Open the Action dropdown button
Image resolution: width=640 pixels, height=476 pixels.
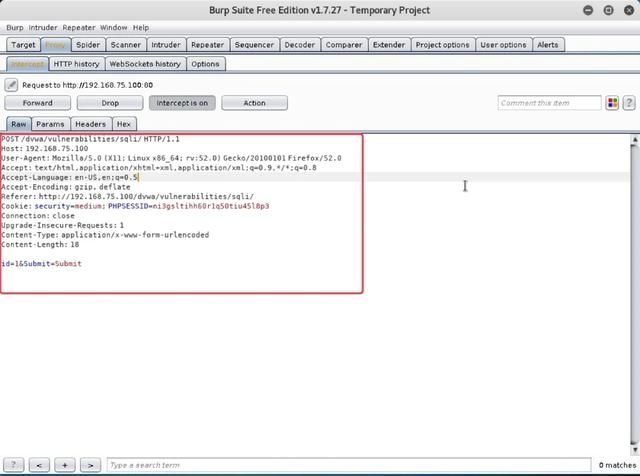(254, 103)
